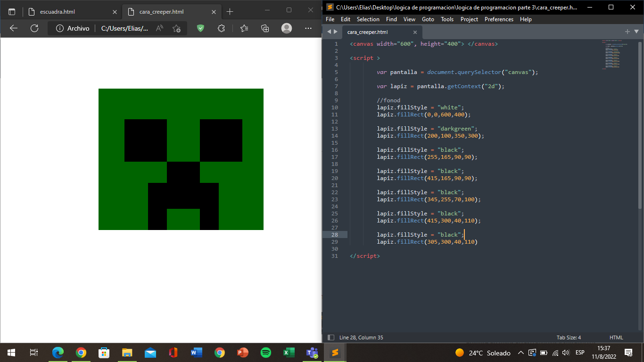
Task: Open Sublime Text File menu
Action: point(330,19)
